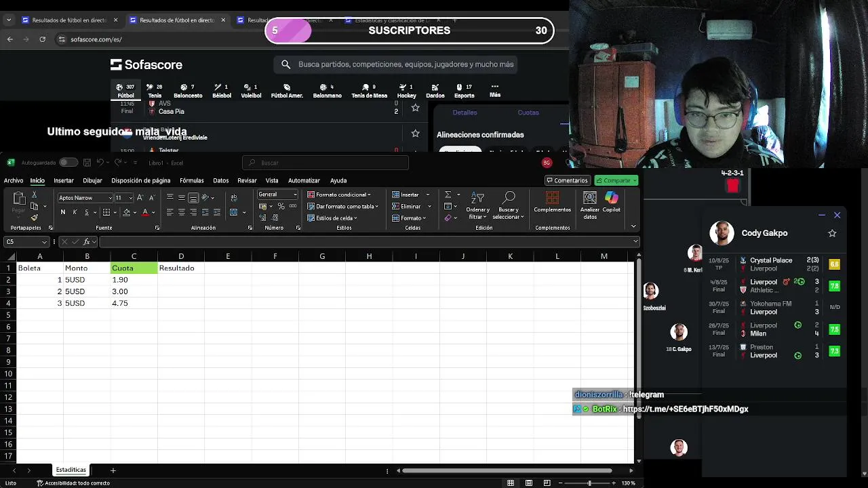868x488 pixels.
Task: Open the Archivo menu
Action: click(x=14, y=180)
